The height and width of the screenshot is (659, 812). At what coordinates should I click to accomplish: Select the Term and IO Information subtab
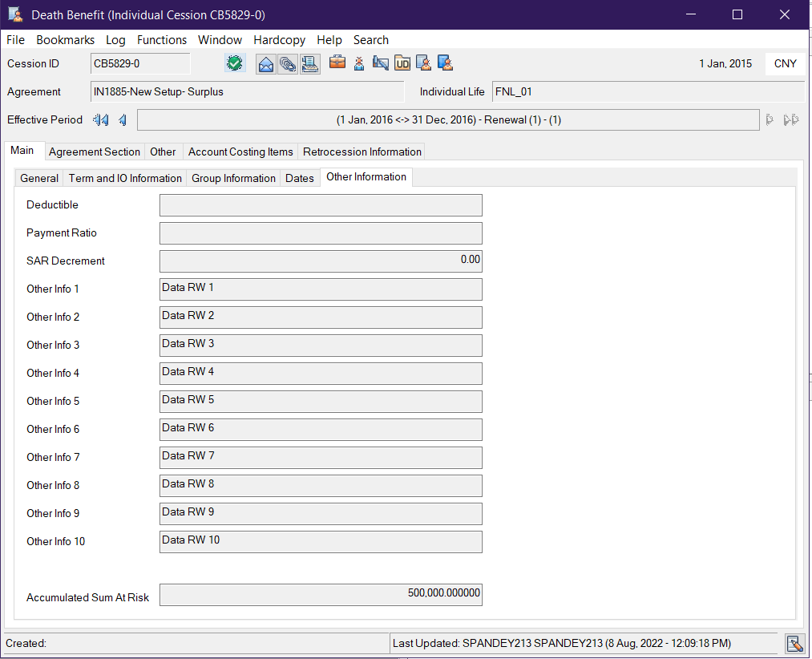point(125,178)
